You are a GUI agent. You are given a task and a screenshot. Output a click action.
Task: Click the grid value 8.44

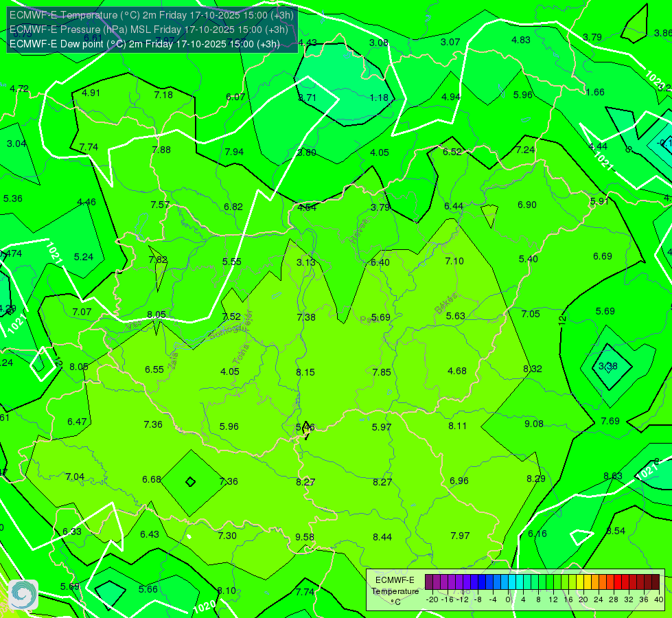tap(382, 537)
